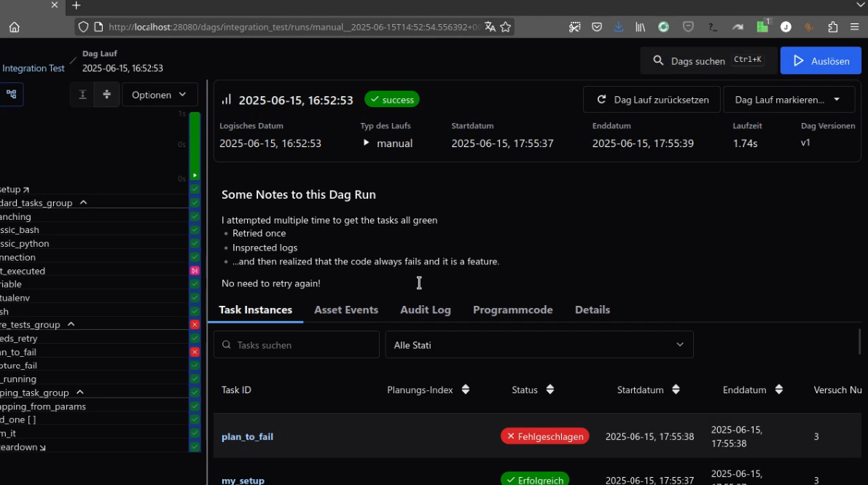Collapse the ping_task_group chevron
Viewport: 868px width, 485px height.
click(x=79, y=393)
